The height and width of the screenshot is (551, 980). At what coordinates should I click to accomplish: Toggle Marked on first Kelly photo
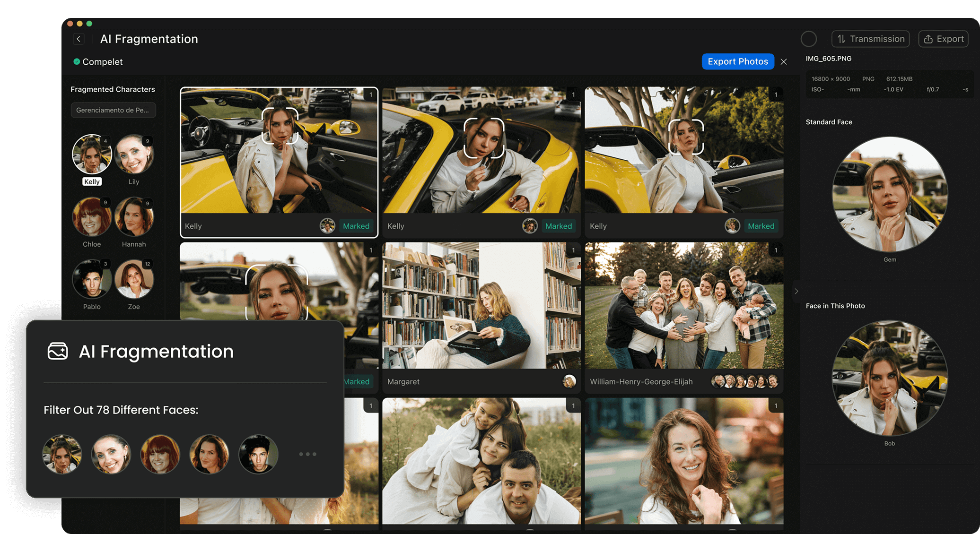(356, 226)
